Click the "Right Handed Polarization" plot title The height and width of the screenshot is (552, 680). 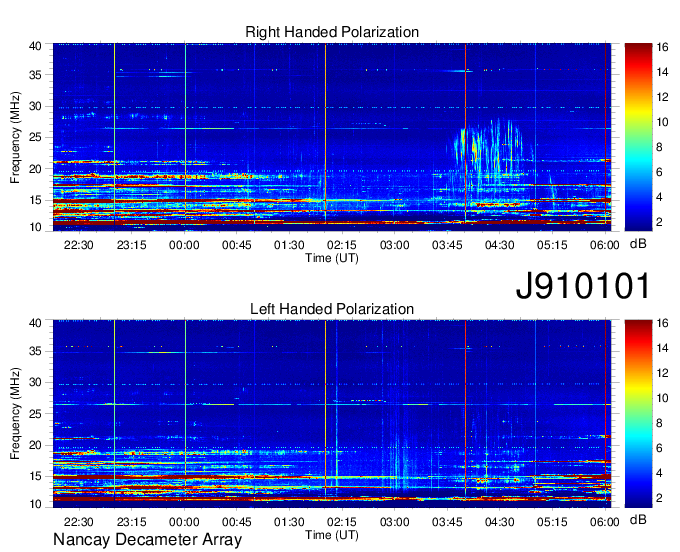pos(332,32)
